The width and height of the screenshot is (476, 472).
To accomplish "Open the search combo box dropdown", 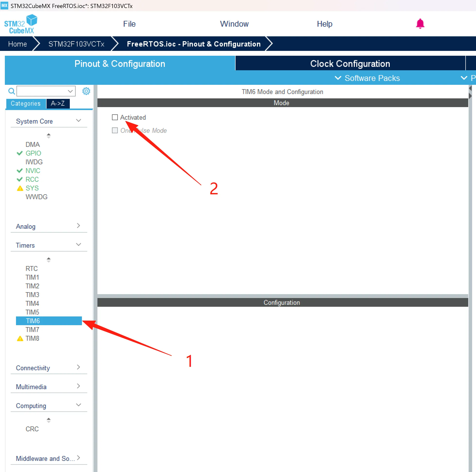I will click(x=70, y=91).
